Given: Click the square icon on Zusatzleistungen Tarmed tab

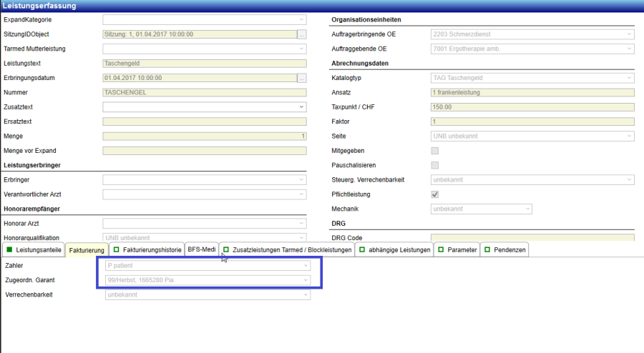Looking at the screenshot, I should (x=226, y=250).
